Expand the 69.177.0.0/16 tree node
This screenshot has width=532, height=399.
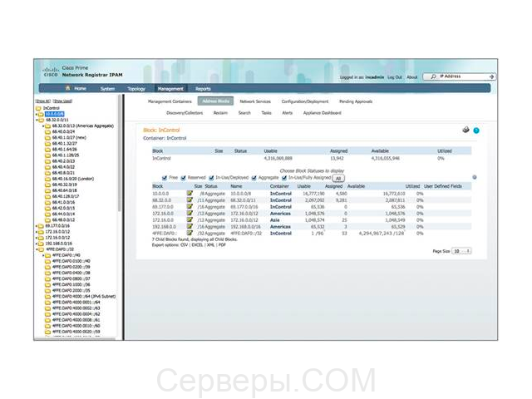click(x=36, y=225)
